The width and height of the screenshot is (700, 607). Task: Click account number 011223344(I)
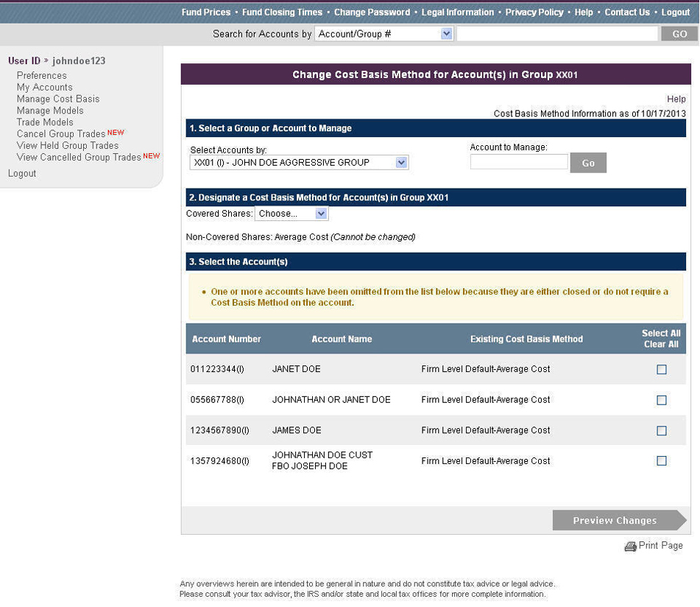coord(217,369)
